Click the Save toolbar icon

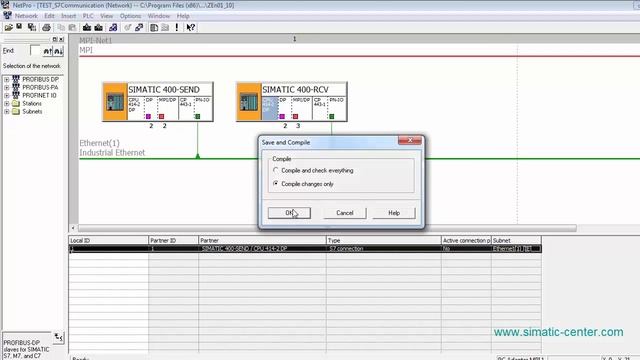(x=19, y=27)
